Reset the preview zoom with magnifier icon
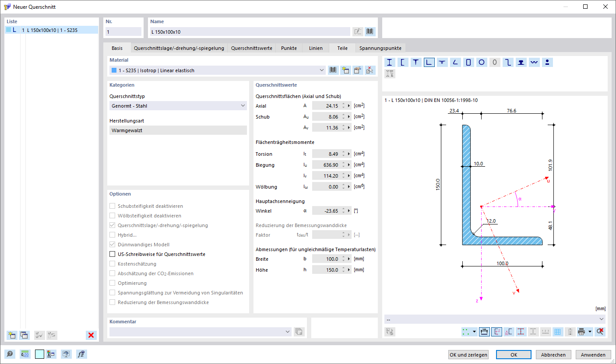Image resolution: width=616 pixels, height=364 pixels. click(600, 332)
